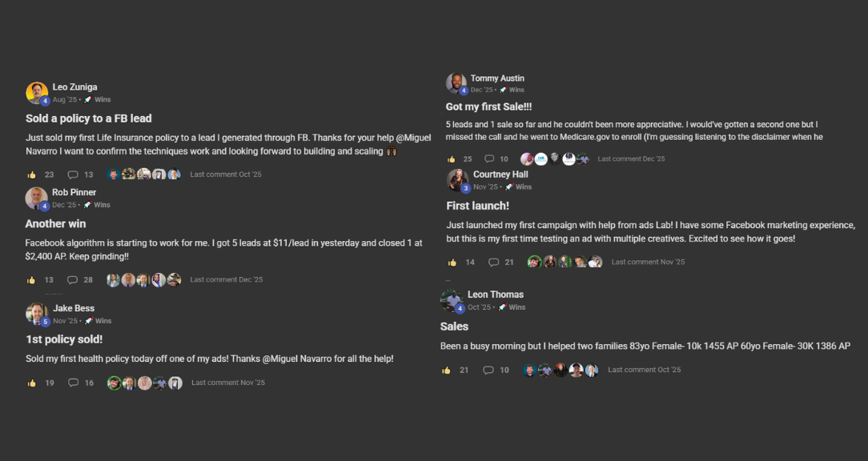Like Rob Pinner's Another win post

click(31, 280)
